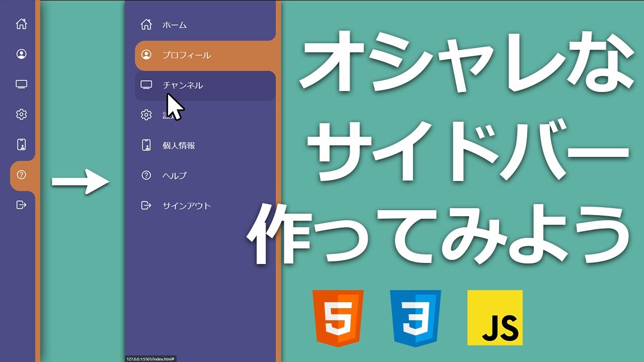The height and width of the screenshot is (362, 644).
Task: Select the TV channel icon in the collapsed sidebar
Action: click(21, 84)
